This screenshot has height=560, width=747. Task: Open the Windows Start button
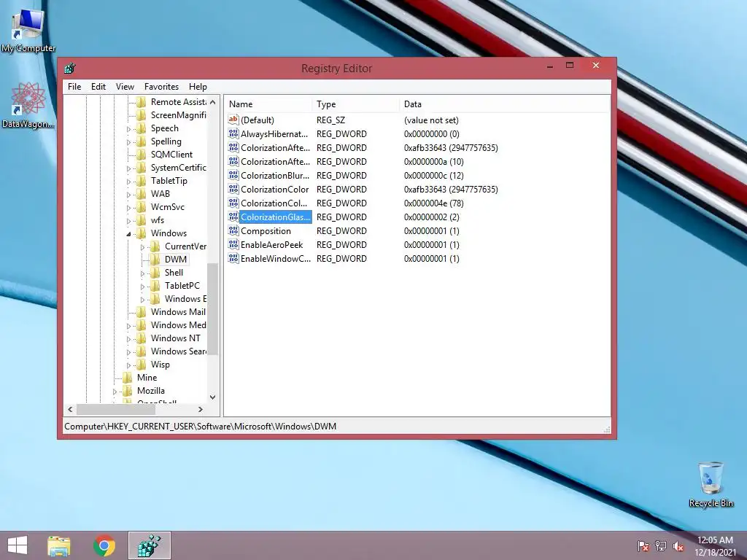coord(18,545)
